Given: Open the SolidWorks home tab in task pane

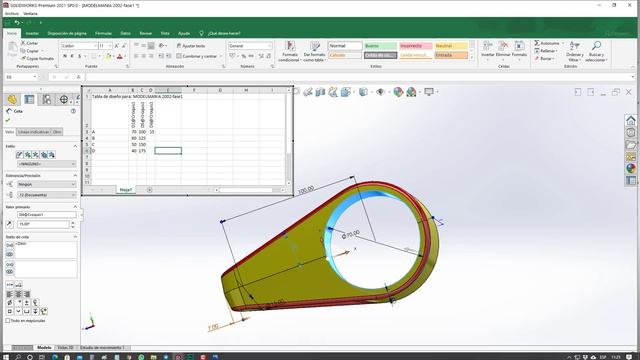Looking at the screenshot, I should pos(631,120).
